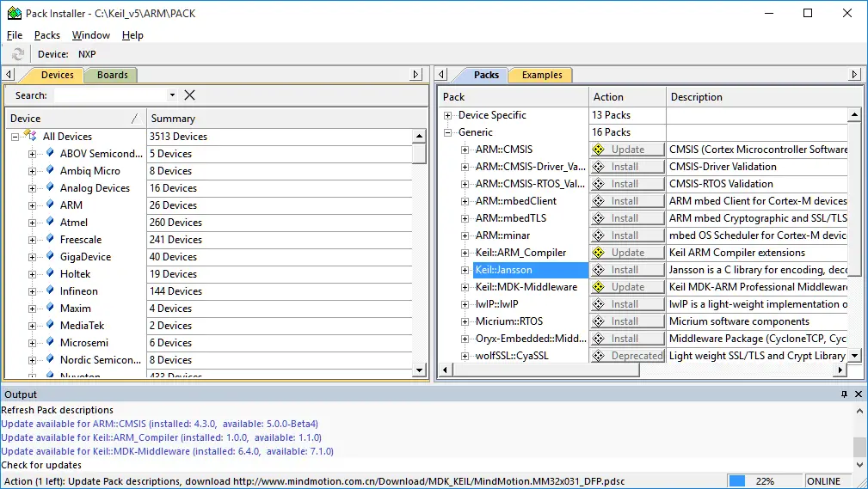Image resolution: width=868 pixels, height=489 pixels.
Task: Select the Packs tab
Action: pos(486,75)
